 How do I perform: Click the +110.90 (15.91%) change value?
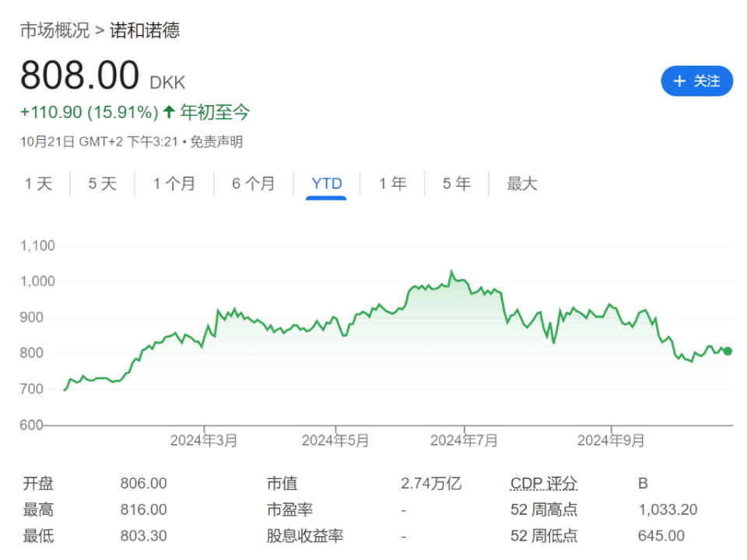pos(89,112)
